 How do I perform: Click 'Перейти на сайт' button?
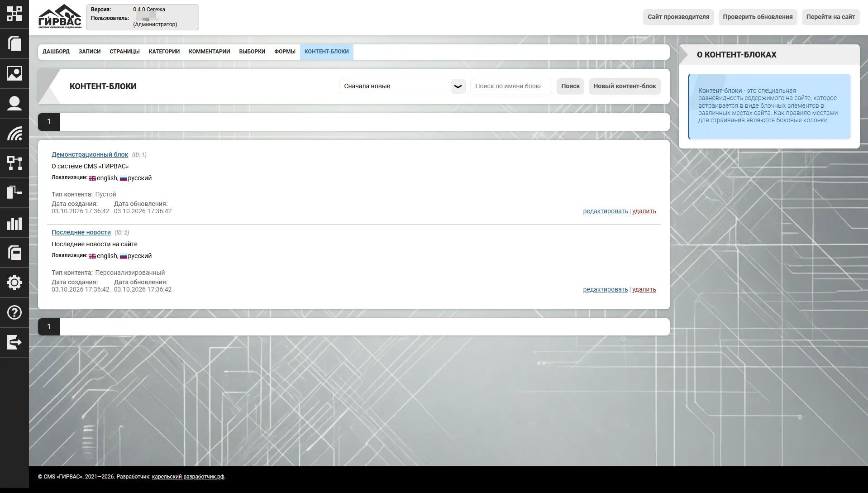click(x=830, y=17)
